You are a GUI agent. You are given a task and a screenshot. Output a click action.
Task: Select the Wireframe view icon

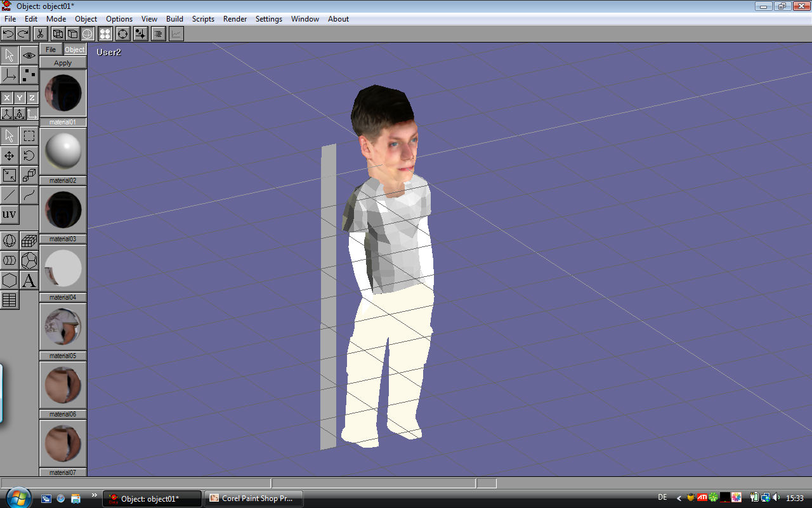coord(58,34)
